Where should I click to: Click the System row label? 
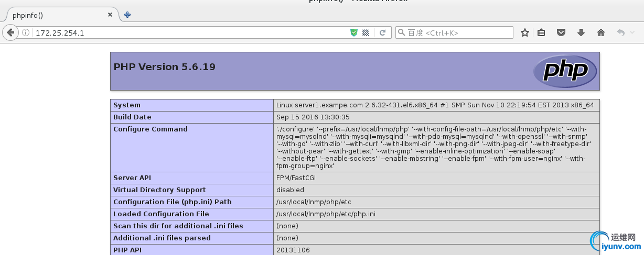coord(127,105)
